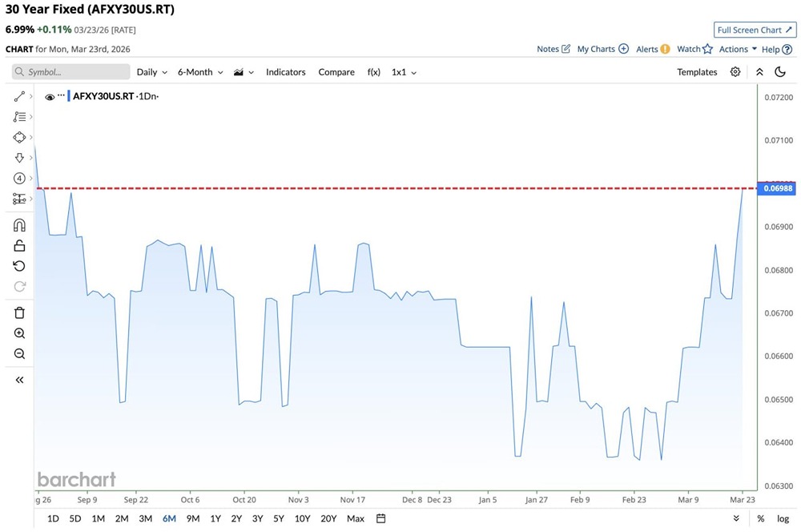Toggle log scale button

(x=783, y=518)
